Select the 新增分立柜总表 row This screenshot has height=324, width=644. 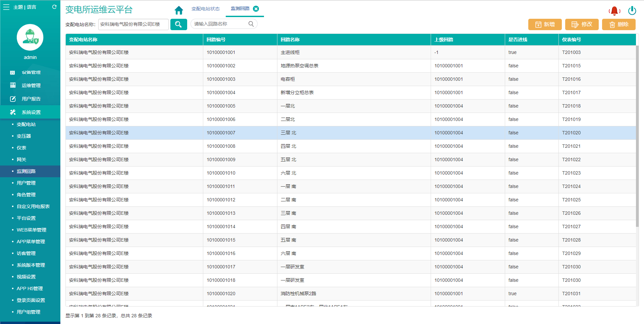(x=351, y=92)
